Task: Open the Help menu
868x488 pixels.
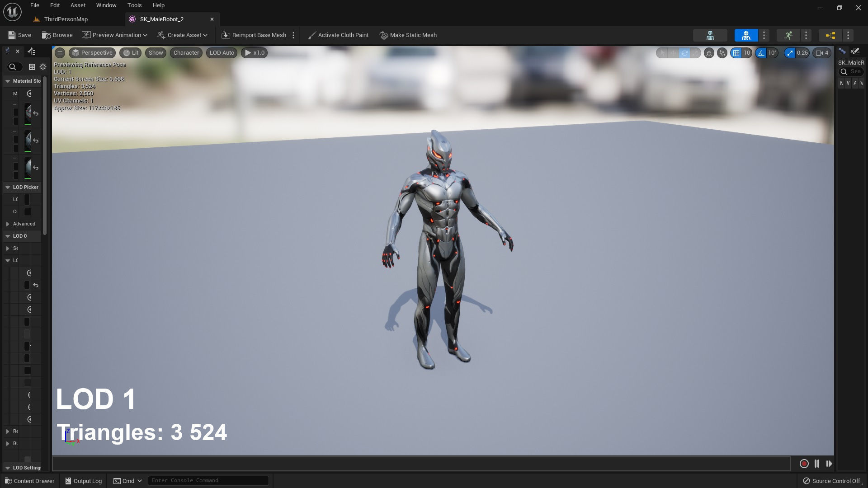Action: coord(158,5)
